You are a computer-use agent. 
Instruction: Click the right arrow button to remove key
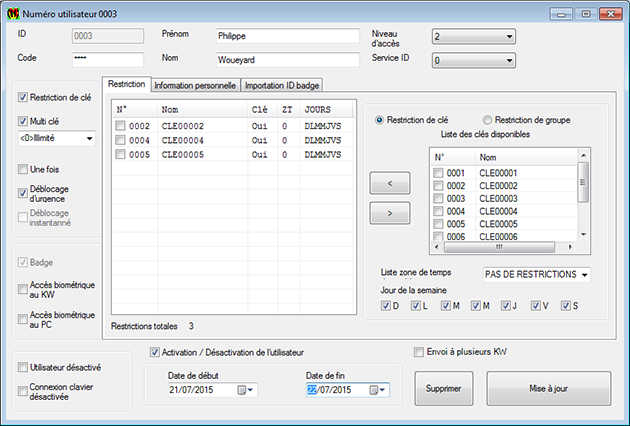pos(390,213)
